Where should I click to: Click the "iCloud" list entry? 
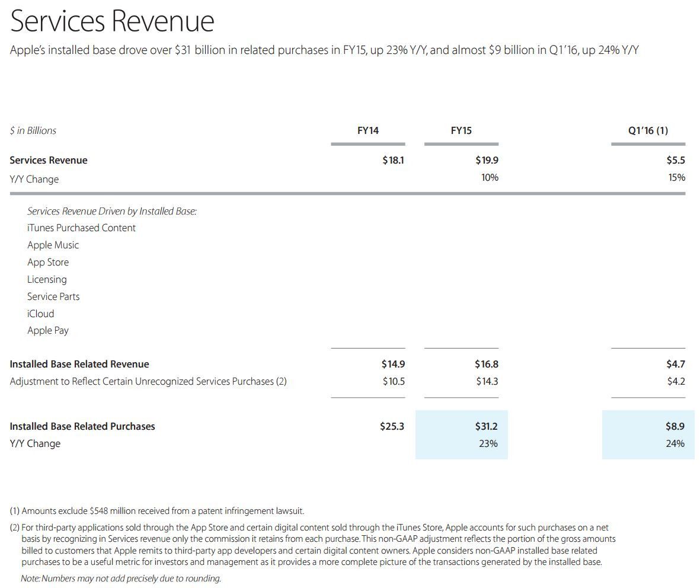pyautogui.click(x=41, y=314)
